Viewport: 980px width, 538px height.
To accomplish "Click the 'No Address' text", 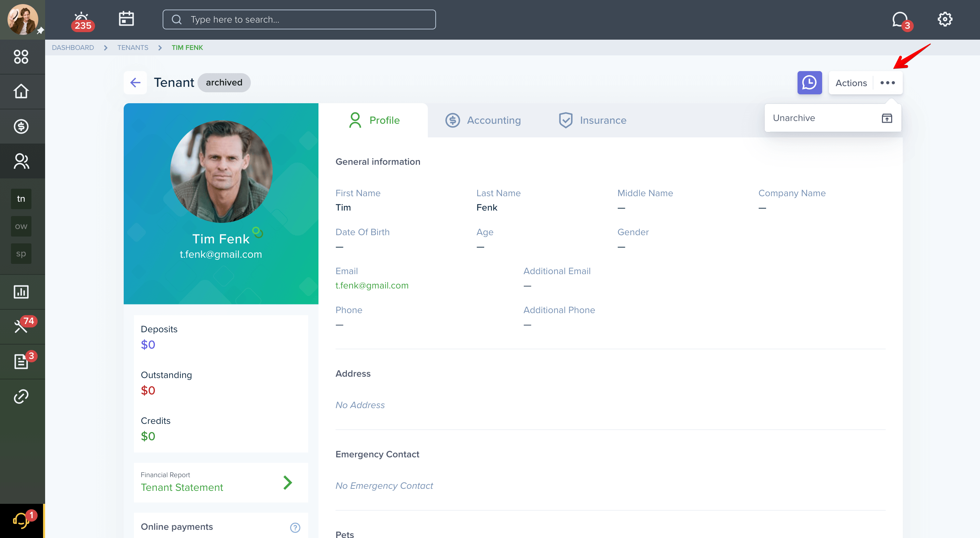I will click(x=360, y=405).
